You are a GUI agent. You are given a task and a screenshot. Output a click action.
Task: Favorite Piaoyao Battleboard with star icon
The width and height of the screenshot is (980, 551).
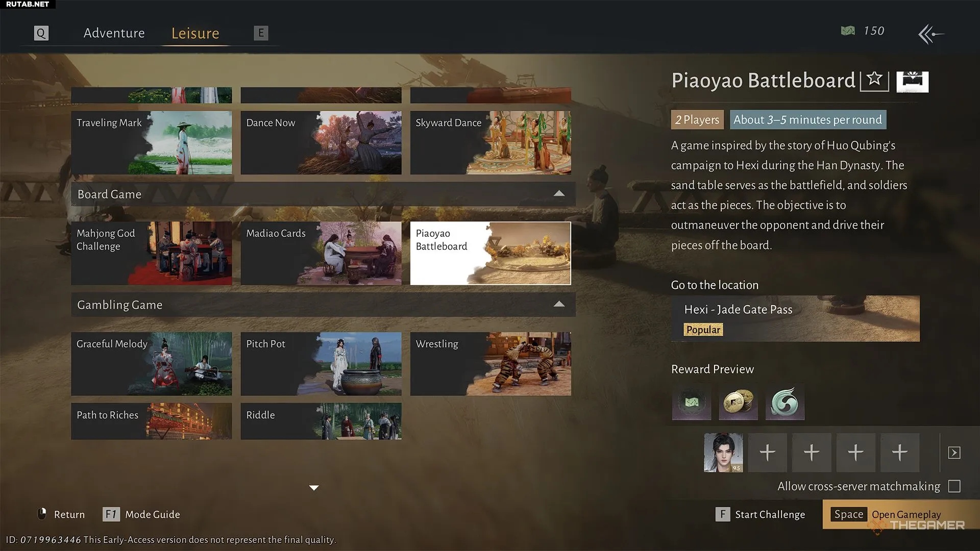(x=874, y=80)
